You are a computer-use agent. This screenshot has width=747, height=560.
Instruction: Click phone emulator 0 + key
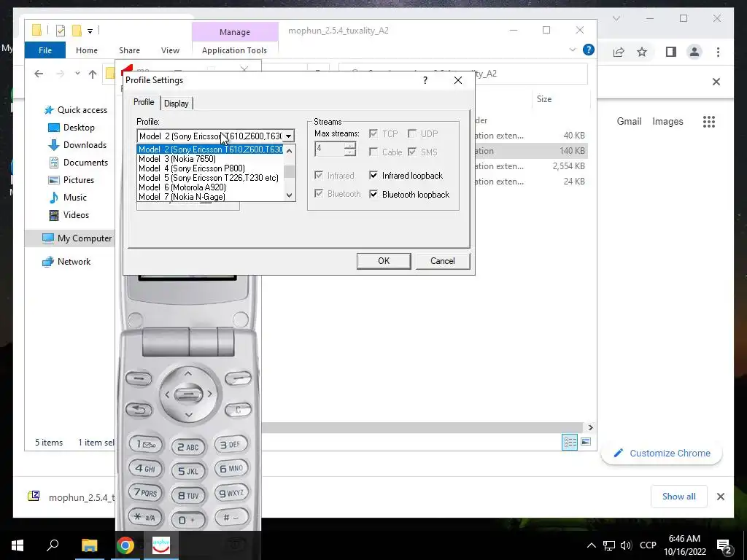[x=187, y=520]
